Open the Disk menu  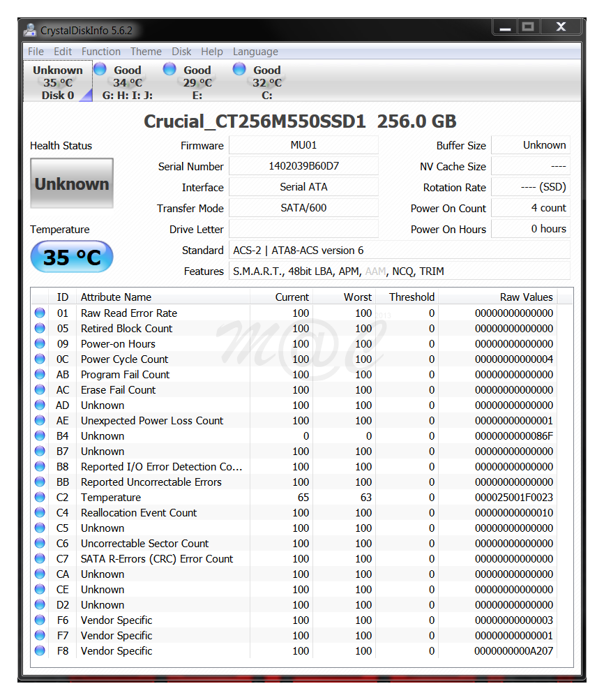click(181, 52)
